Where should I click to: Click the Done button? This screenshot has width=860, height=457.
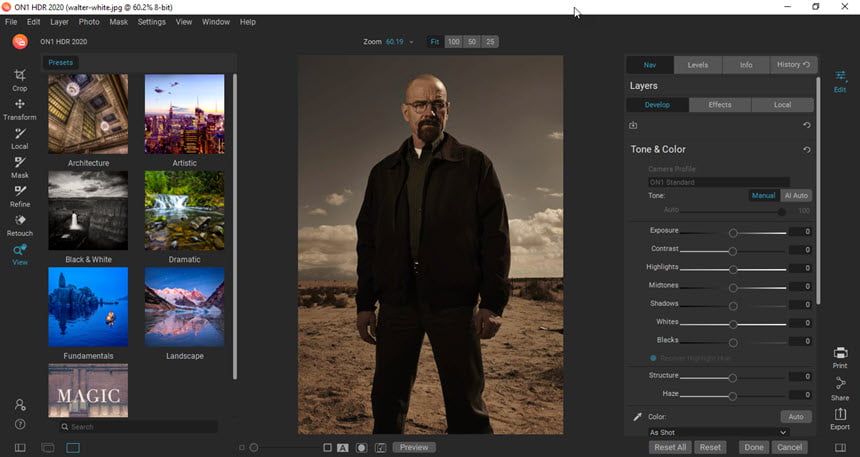[x=754, y=448]
